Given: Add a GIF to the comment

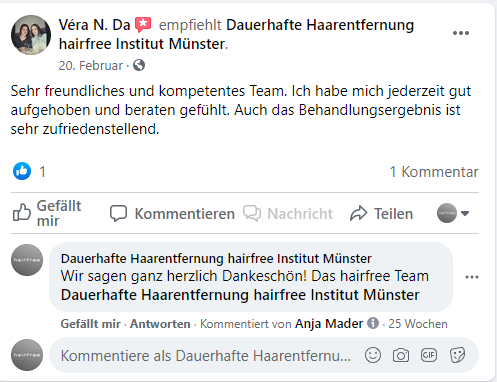Looking at the screenshot, I should coord(429,355).
